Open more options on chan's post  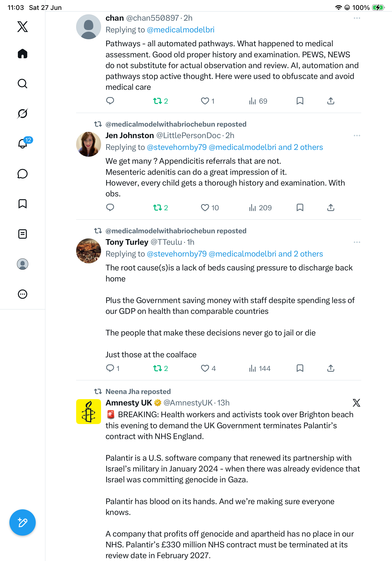tap(357, 18)
